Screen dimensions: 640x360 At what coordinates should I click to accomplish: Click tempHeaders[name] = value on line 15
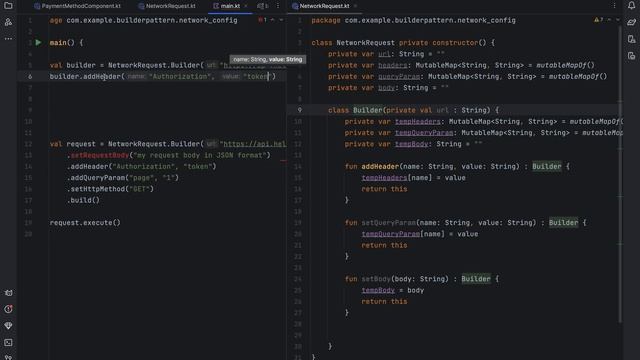[x=413, y=178]
